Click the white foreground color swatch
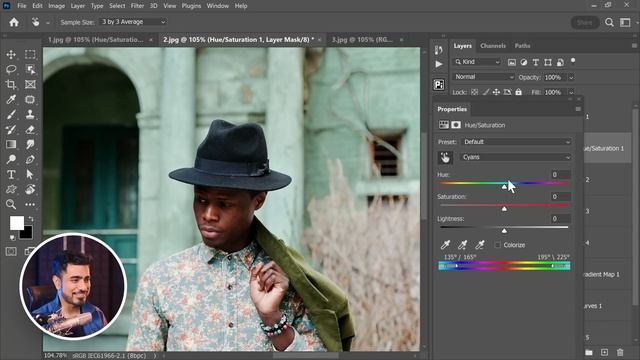 point(17,223)
